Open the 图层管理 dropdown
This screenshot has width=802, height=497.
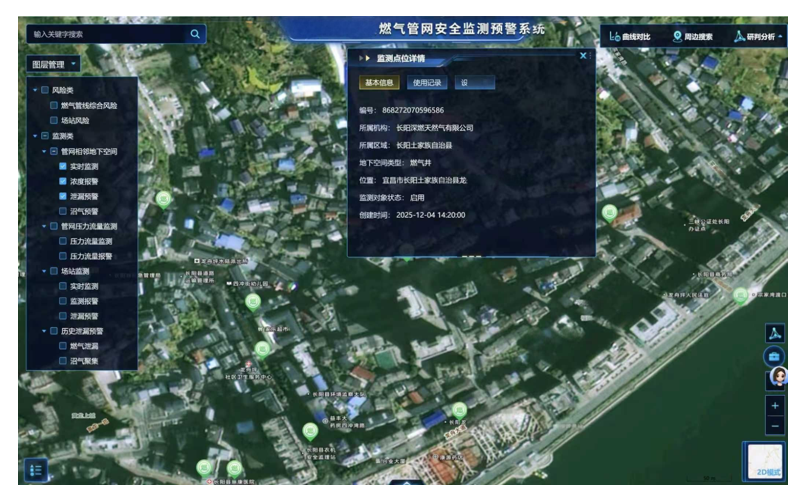[54, 64]
